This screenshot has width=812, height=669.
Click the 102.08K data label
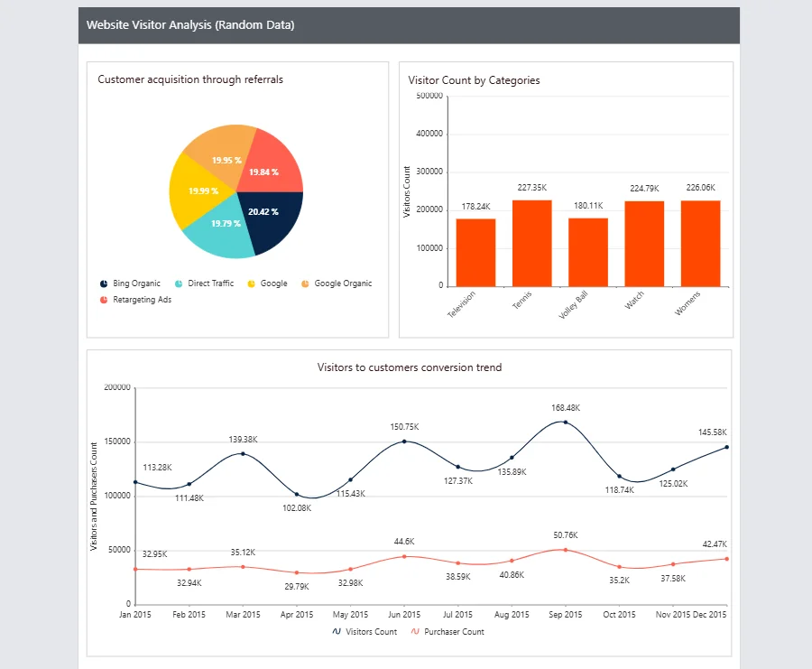coord(297,508)
